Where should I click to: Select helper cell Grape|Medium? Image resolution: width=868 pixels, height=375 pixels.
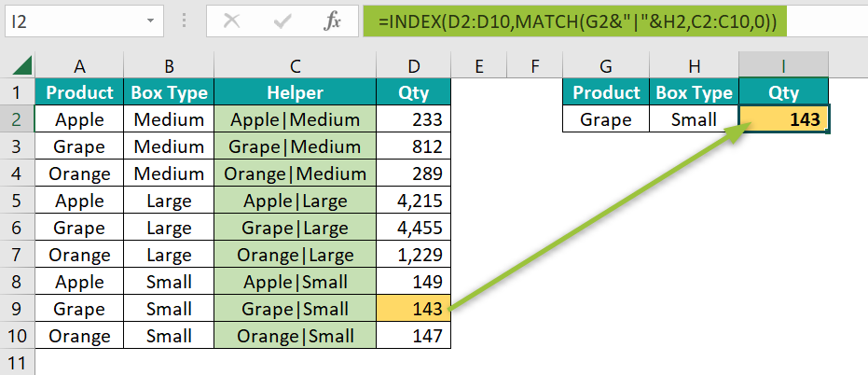[295, 146]
